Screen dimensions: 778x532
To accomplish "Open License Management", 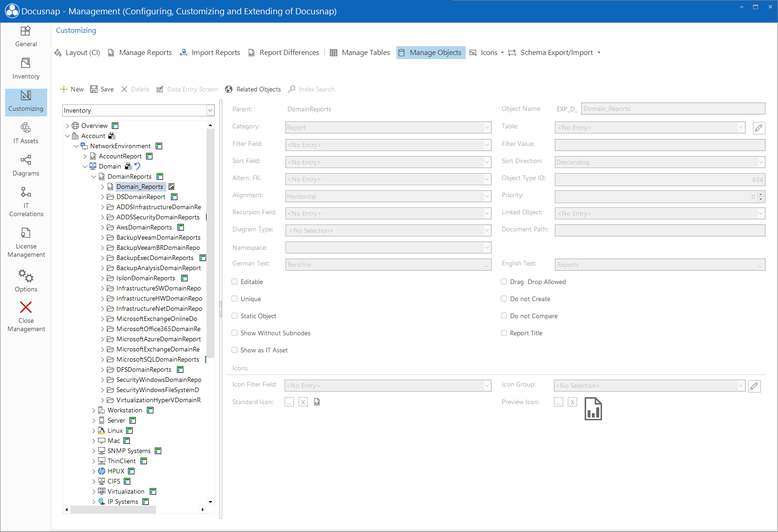I will [26, 242].
